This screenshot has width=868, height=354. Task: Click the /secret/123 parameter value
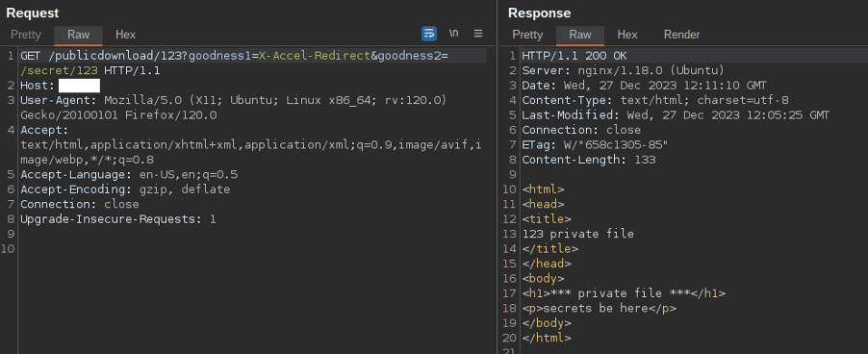pyautogui.click(x=60, y=71)
